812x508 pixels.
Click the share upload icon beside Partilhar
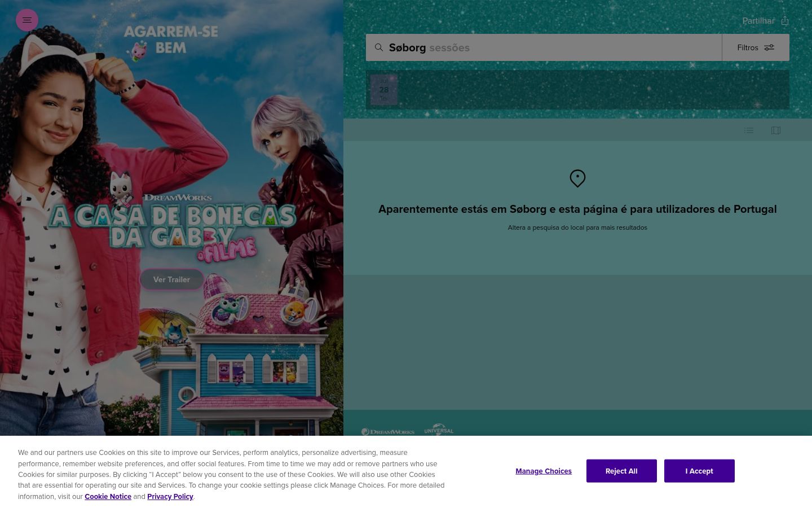pyautogui.click(x=785, y=21)
